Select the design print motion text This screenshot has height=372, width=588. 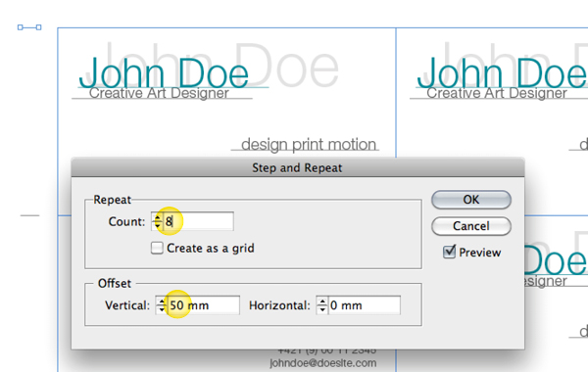tap(309, 144)
